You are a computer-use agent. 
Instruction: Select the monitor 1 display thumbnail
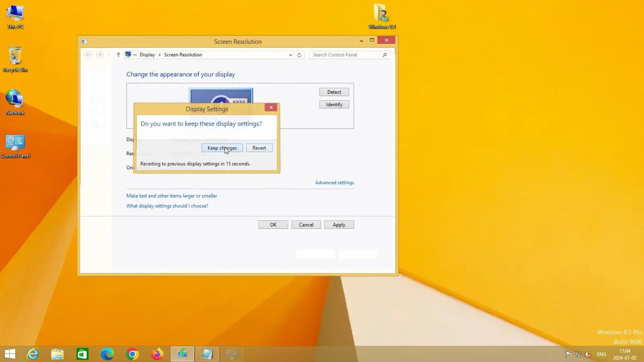(x=221, y=96)
